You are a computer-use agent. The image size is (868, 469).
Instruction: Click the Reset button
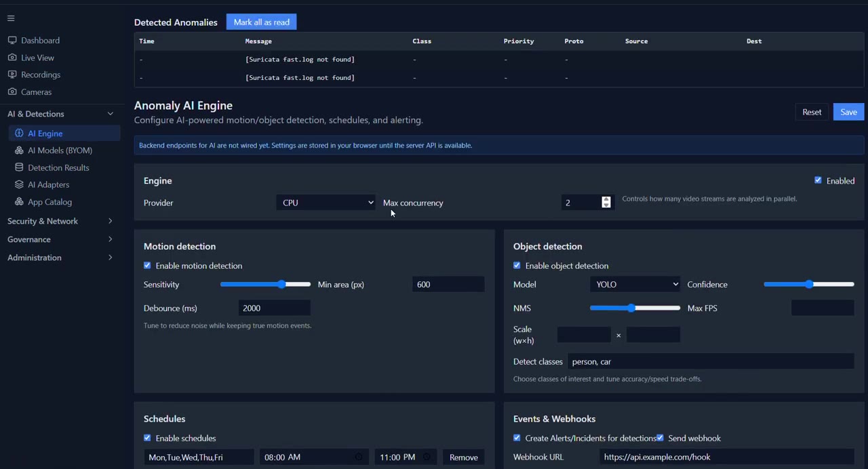coord(812,112)
